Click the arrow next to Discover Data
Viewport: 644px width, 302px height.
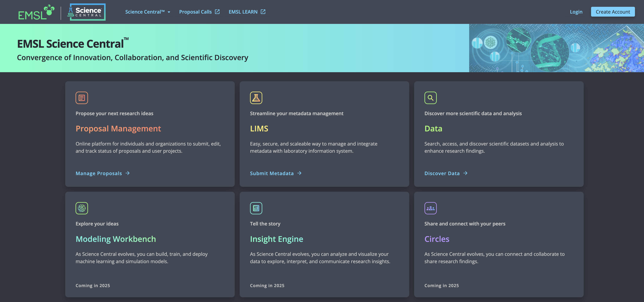pyautogui.click(x=465, y=173)
